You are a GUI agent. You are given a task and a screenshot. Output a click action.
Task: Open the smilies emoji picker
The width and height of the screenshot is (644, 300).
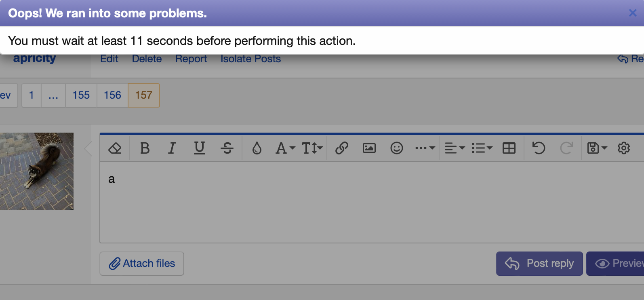(x=397, y=148)
